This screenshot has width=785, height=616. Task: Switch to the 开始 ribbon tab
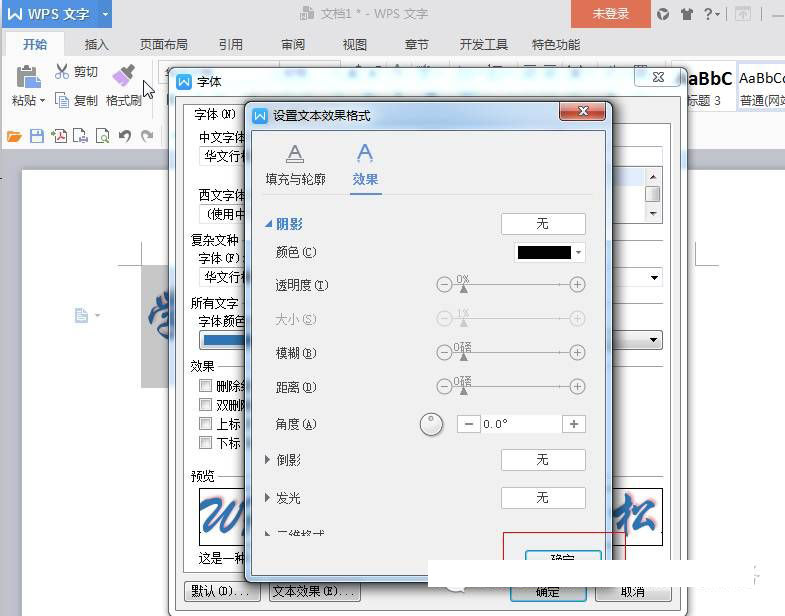(35, 44)
